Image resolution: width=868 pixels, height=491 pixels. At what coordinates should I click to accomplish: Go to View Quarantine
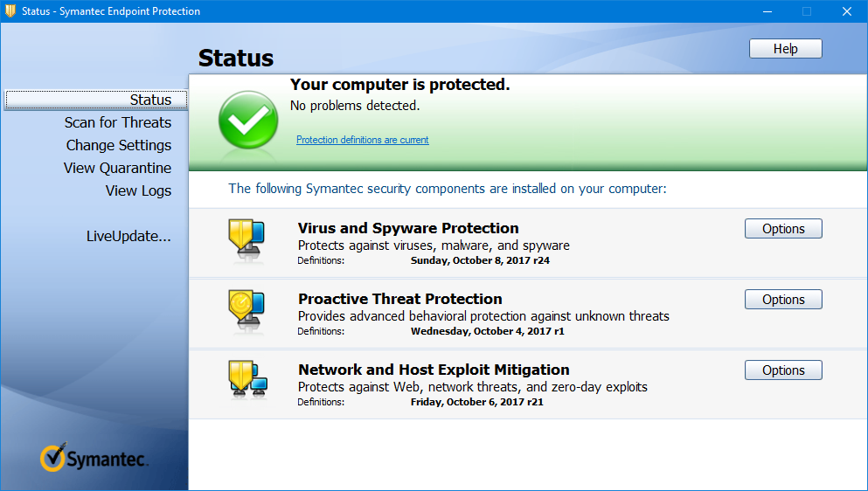(x=117, y=168)
